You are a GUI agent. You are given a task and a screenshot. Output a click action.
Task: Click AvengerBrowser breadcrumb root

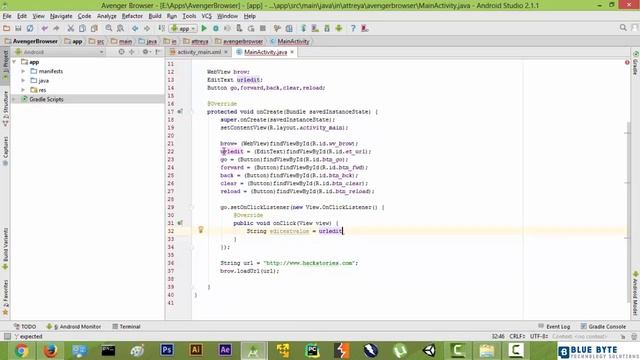pos(31,41)
